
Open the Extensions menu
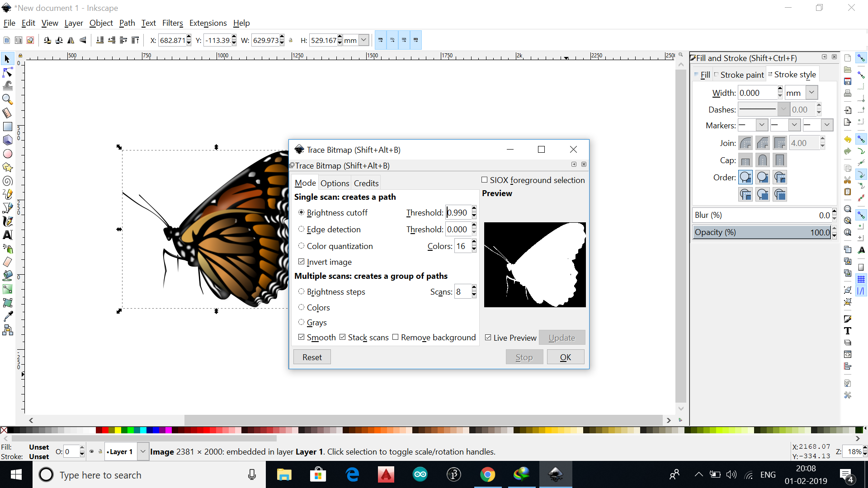[x=208, y=23]
